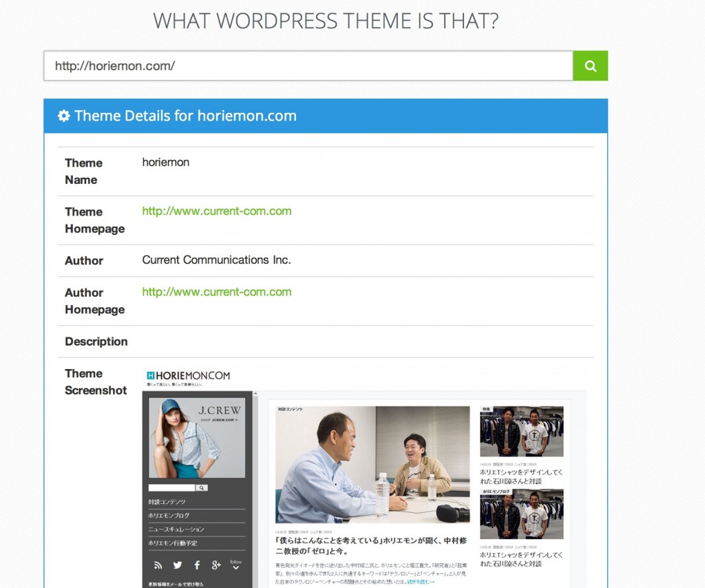Click the 'Theme Screenshot' row label

(x=96, y=381)
